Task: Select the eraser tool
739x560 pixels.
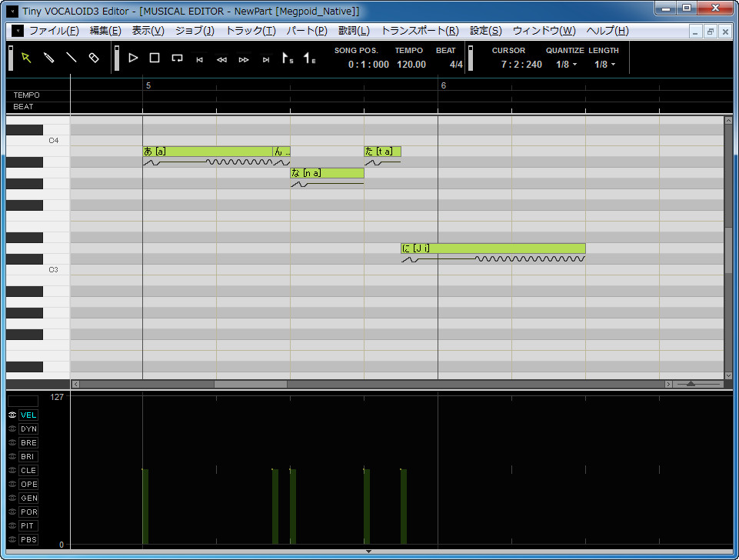Action: click(94, 58)
